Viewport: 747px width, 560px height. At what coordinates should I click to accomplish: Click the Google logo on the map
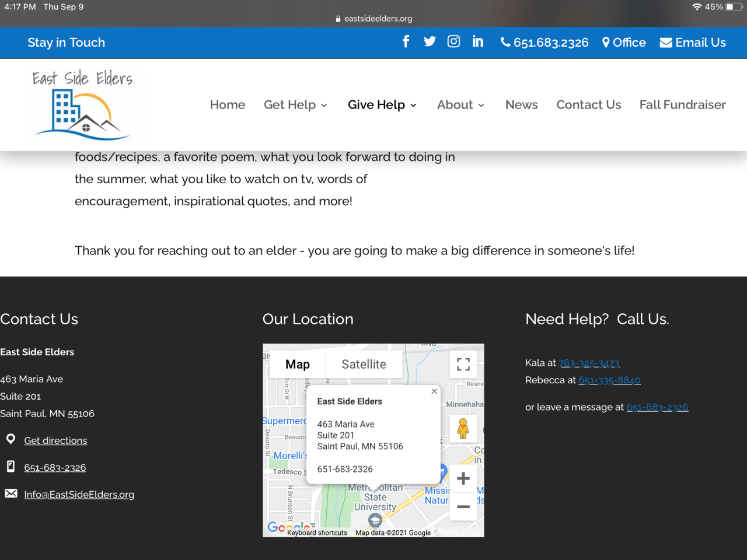(288, 527)
